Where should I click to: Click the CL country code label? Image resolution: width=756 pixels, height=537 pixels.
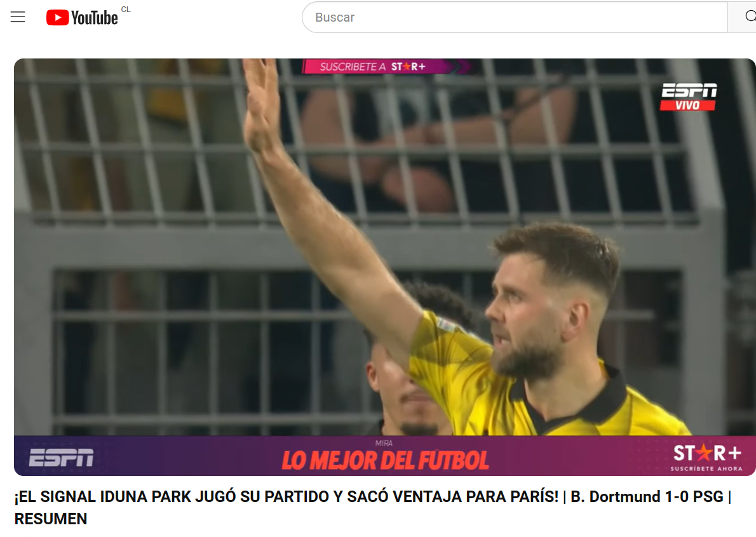pos(126,10)
